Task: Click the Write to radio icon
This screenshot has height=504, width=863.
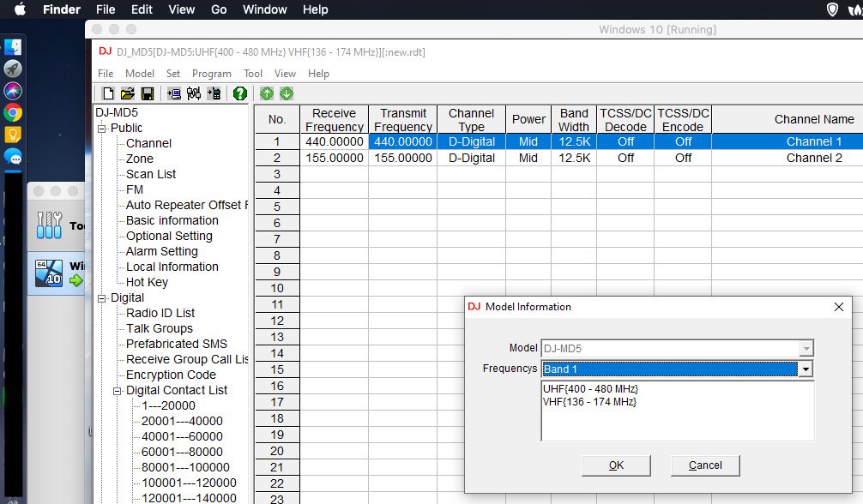Action: (x=214, y=93)
